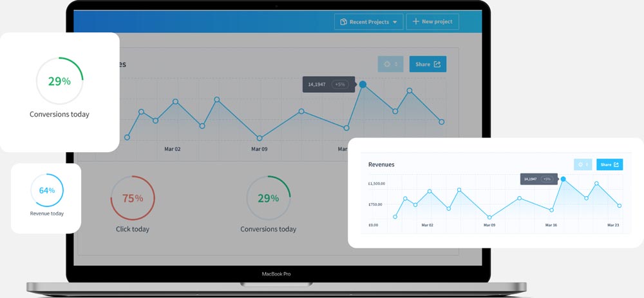Click the New project button
This screenshot has height=298, width=644.
(x=433, y=22)
